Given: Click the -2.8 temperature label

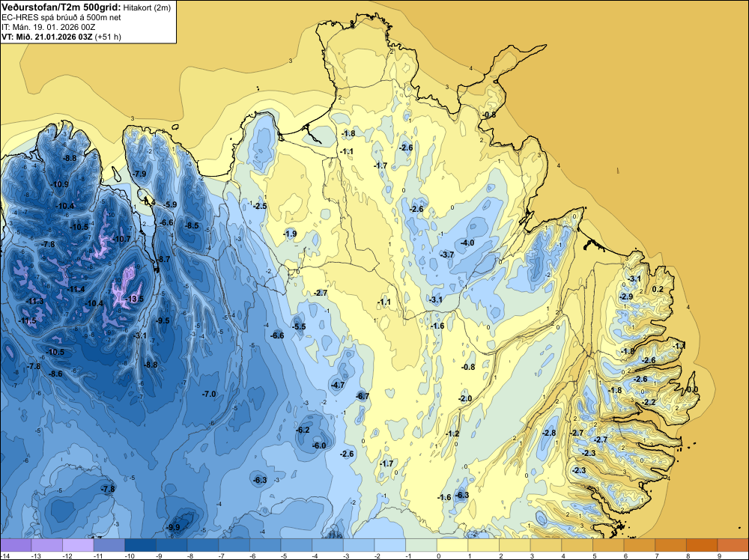Looking at the screenshot, I should click(x=549, y=433).
